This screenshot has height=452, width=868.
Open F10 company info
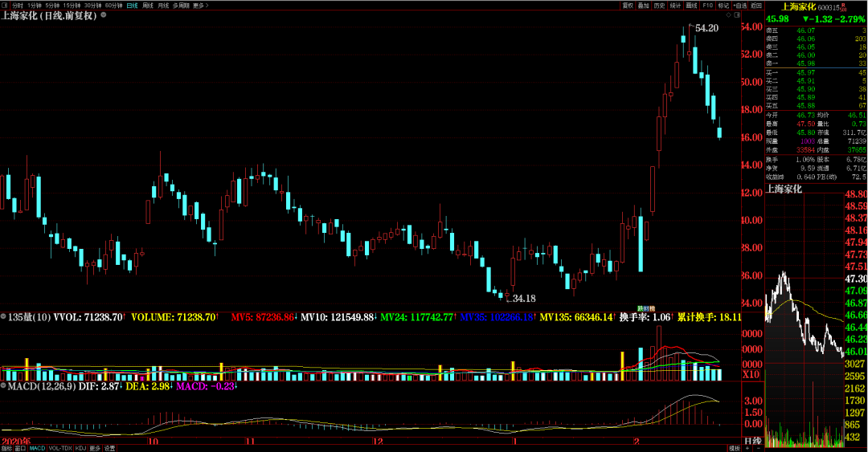pos(707,5)
